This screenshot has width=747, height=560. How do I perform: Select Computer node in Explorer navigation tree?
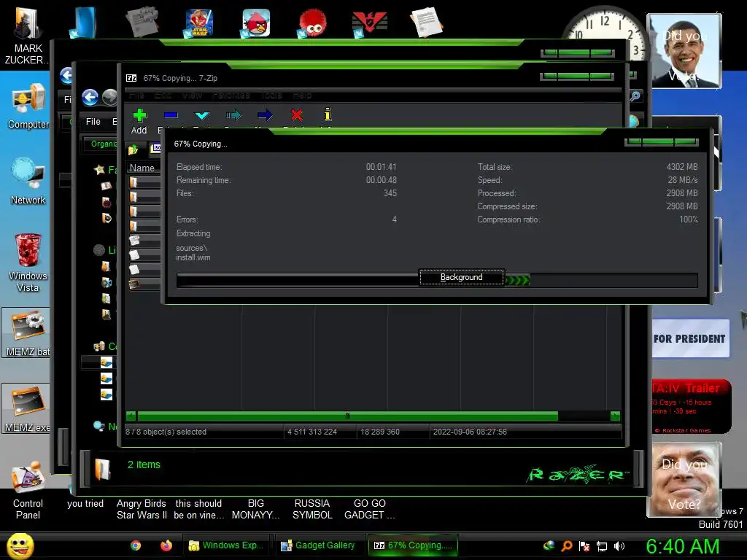pyautogui.click(x=99, y=346)
